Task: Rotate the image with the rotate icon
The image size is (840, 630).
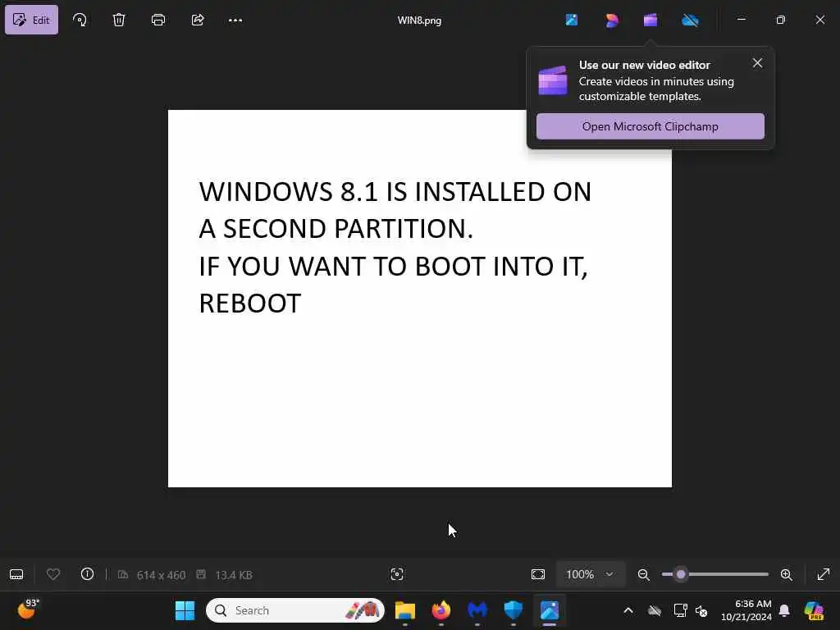Action: click(80, 20)
